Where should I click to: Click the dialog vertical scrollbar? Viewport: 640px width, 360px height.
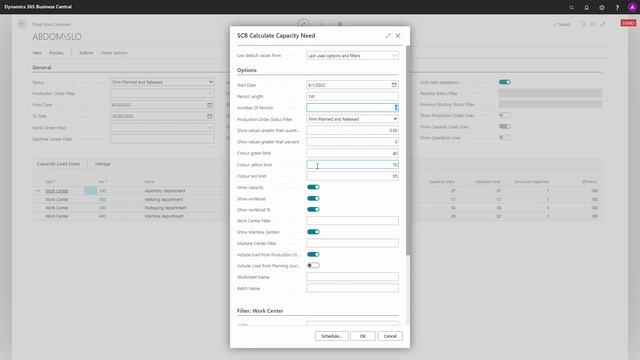(x=407, y=151)
